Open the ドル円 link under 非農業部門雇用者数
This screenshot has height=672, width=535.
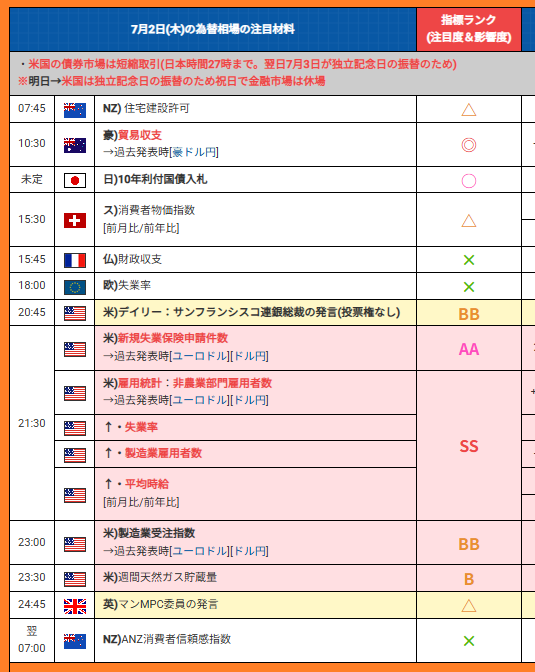click(250, 400)
